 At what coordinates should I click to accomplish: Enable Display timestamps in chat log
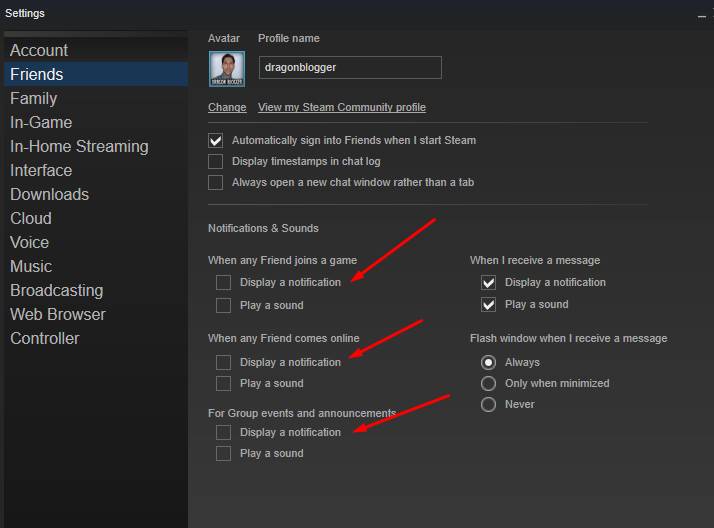[x=215, y=161]
